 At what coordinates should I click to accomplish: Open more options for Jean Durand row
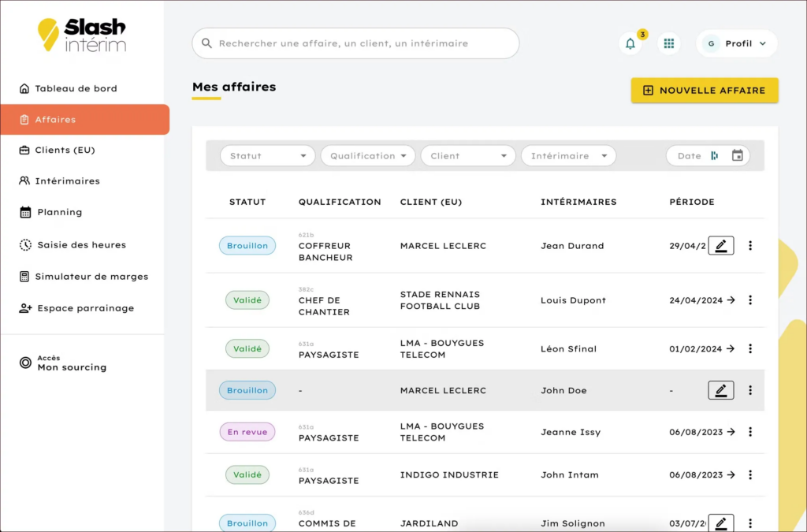coord(750,245)
